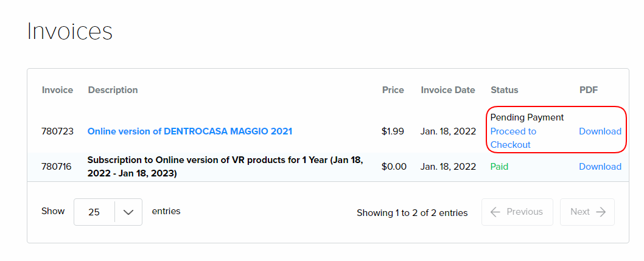
Task: Proceed to Checkout for pending invoice
Action: pyautogui.click(x=513, y=138)
